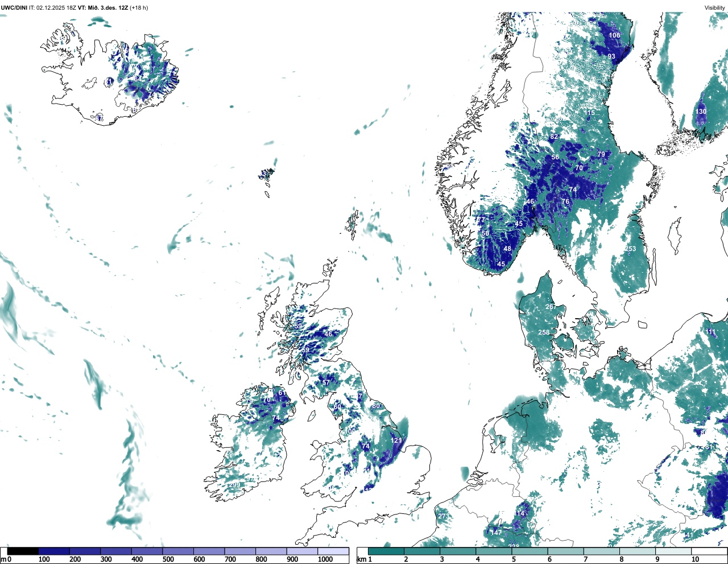Click the '10' tick on the km scale
Screen dimensions: 728x564
[695, 559]
